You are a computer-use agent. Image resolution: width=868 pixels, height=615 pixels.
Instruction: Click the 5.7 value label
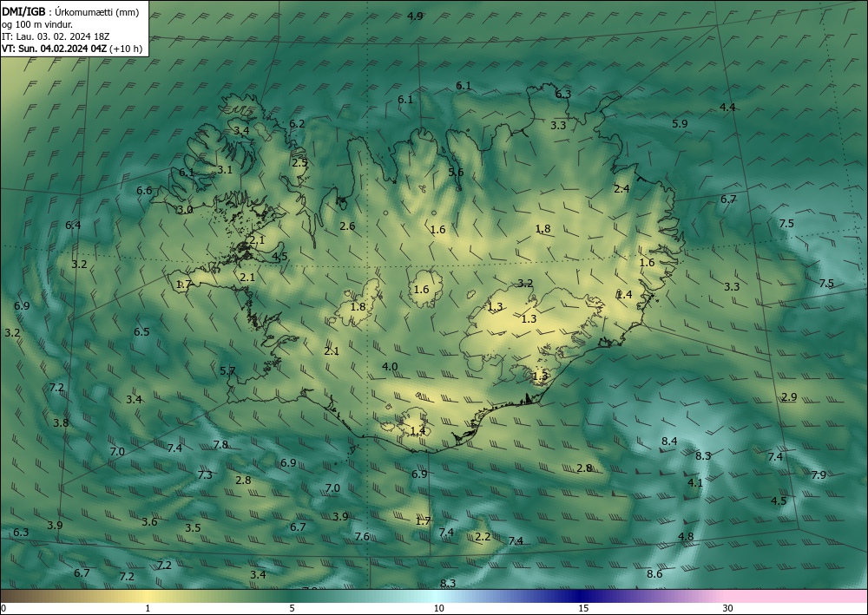[227, 371]
